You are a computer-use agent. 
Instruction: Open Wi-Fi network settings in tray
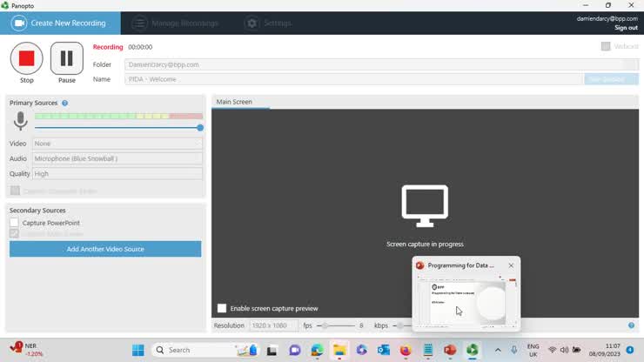553,350
